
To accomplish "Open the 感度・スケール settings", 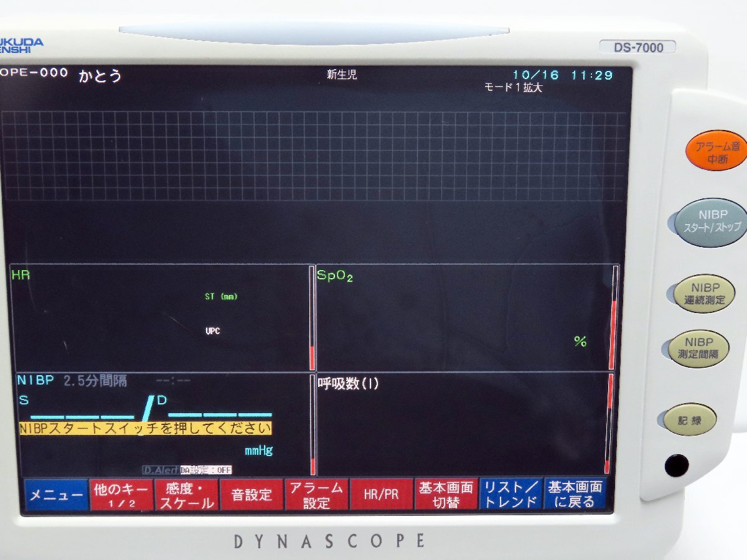I will pyautogui.click(x=187, y=495).
